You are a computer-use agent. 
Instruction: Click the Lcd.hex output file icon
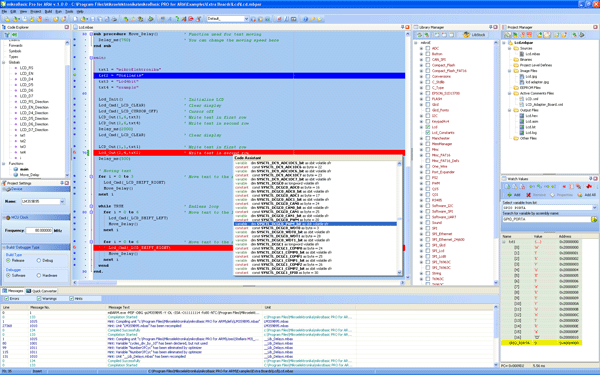pos(522,116)
